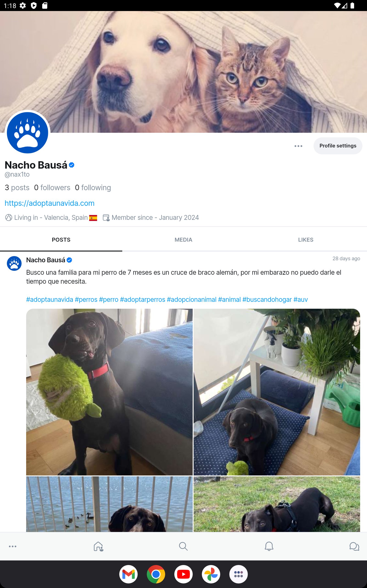Open the home feed icon in bottom bar
Screen dimensions: 367x588
98,546
